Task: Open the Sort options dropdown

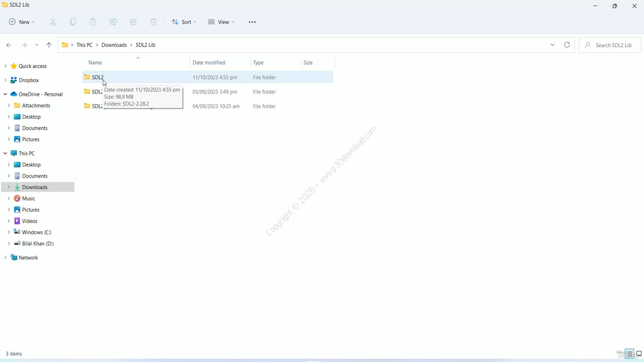Action: pos(184,22)
